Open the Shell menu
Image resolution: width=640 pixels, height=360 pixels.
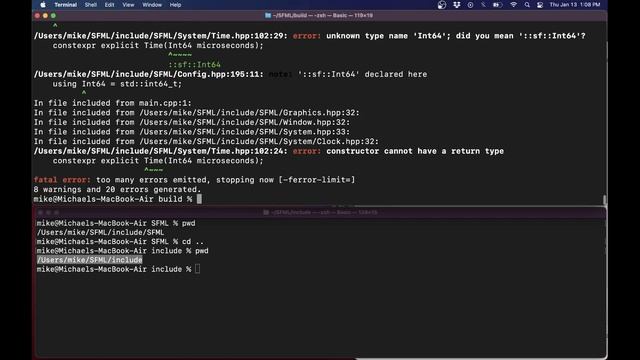pos(91,5)
